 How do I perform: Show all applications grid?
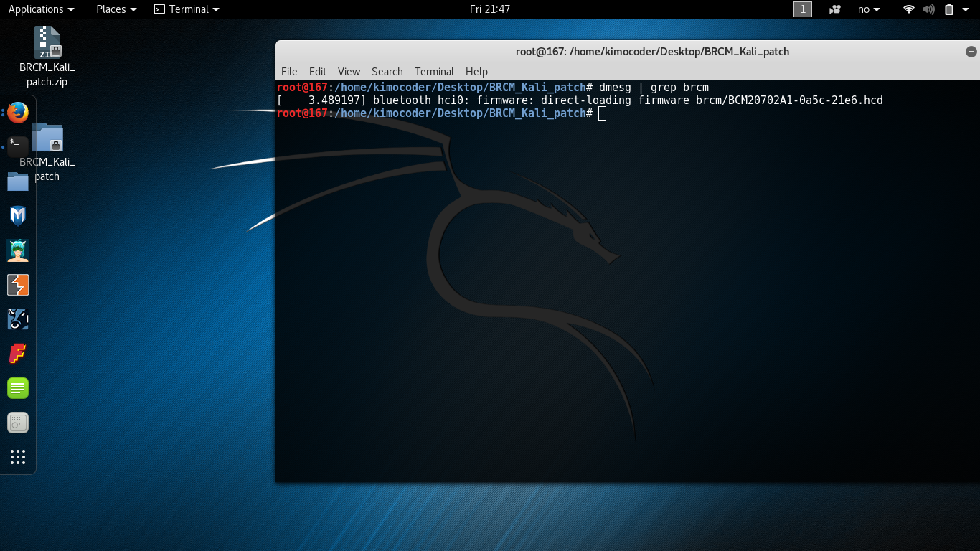point(18,457)
